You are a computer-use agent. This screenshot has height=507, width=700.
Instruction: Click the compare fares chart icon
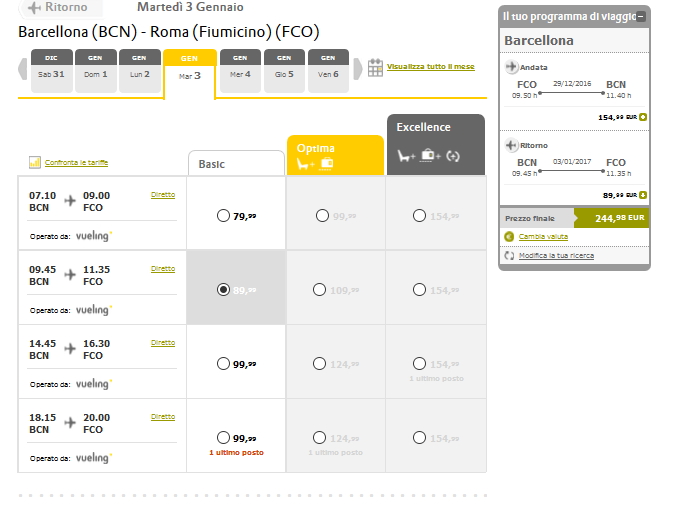click(35, 162)
